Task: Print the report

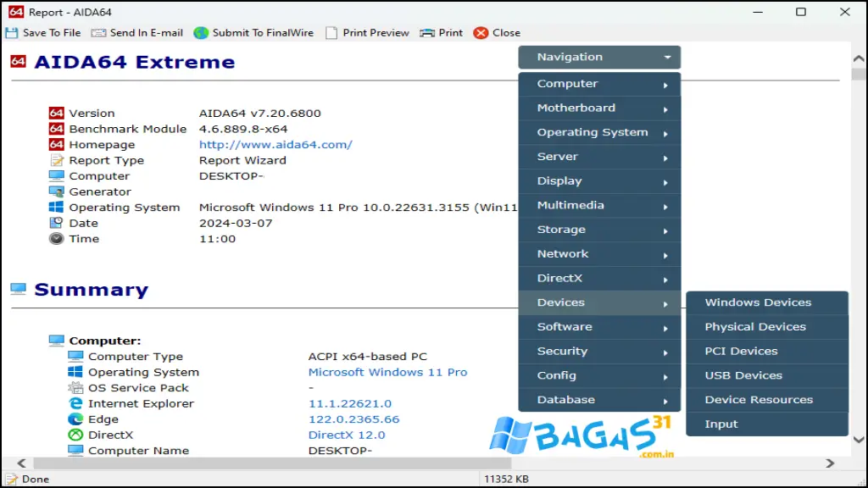Action: click(x=441, y=32)
